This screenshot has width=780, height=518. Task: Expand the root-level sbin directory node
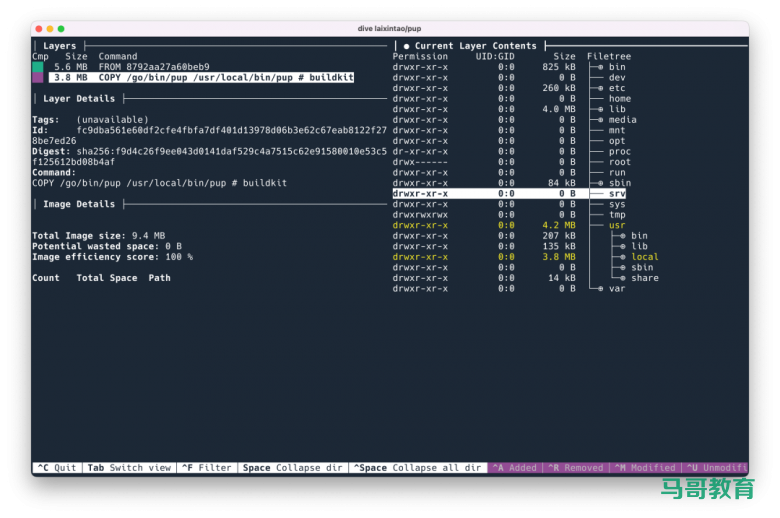tap(600, 183)
